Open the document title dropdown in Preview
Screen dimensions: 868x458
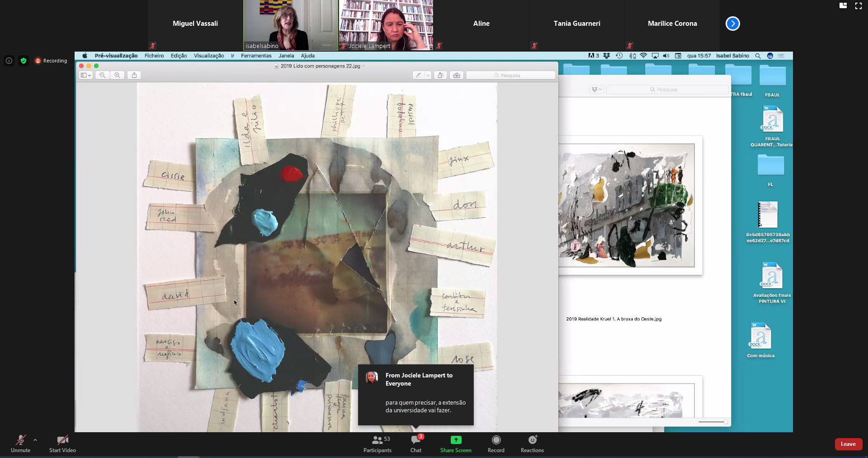(x=364, y=66)
